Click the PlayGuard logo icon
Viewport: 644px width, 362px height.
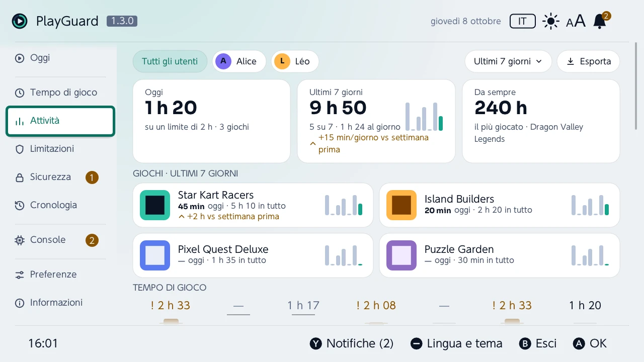pyautogui.click(x=20, y=21)
